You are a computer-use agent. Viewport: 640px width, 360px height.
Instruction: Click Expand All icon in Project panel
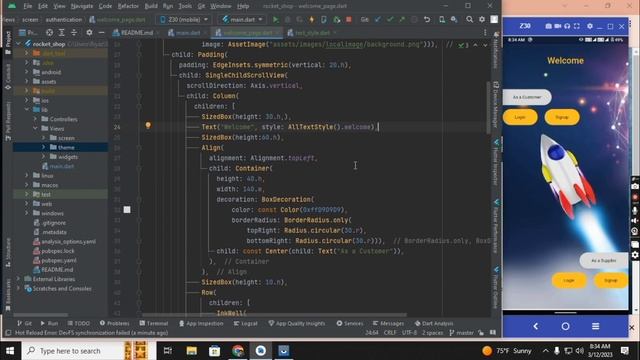(x=62, y=32)
